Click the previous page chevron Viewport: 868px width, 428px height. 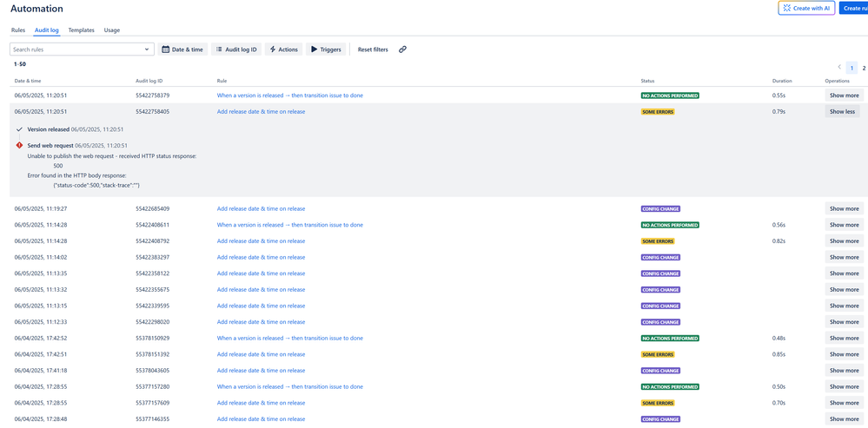click(x=839, y=68)
